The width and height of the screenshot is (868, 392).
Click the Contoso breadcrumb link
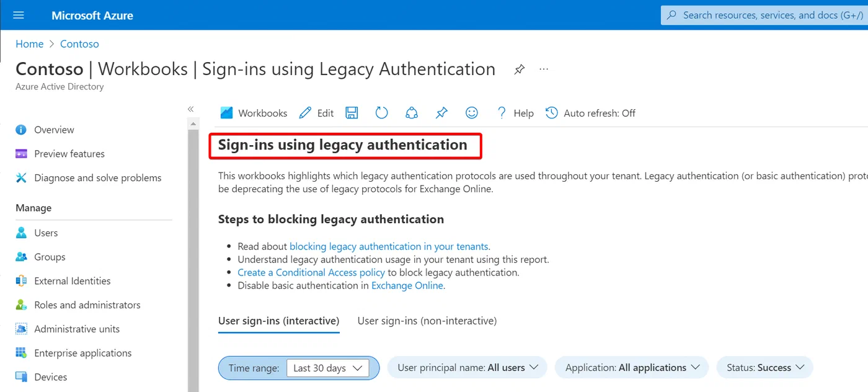point(79,44)
